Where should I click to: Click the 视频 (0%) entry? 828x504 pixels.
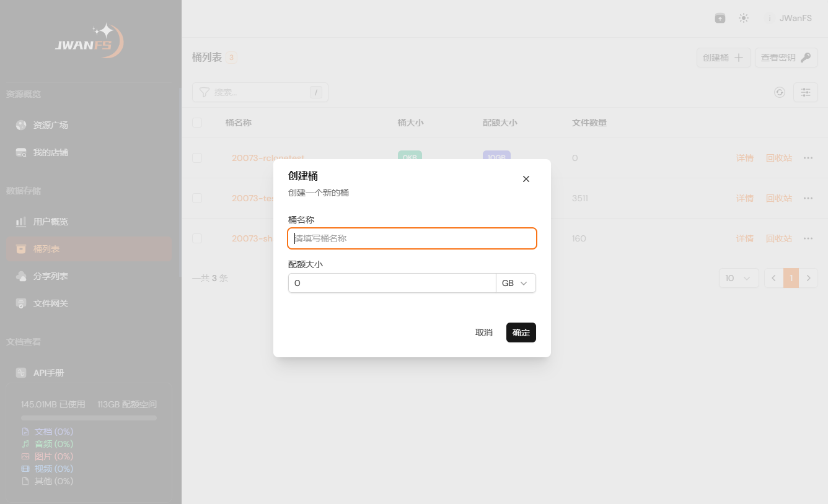48,469
